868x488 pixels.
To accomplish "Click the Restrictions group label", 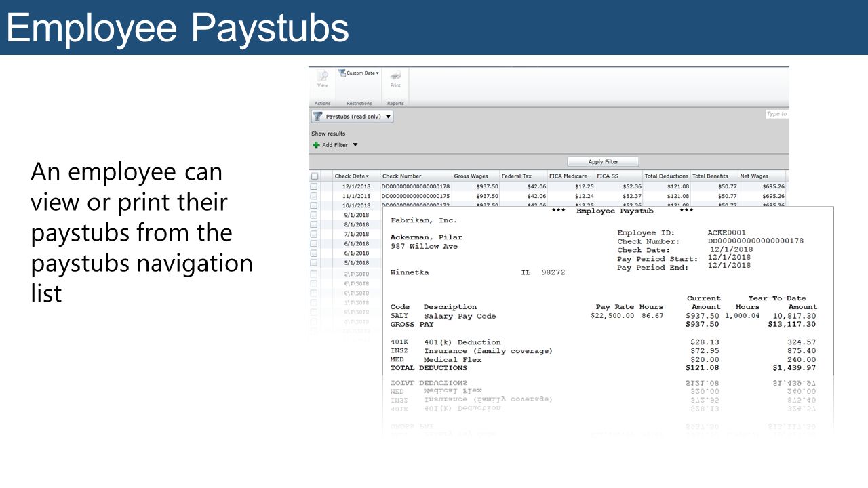I will tap(359, 104).
